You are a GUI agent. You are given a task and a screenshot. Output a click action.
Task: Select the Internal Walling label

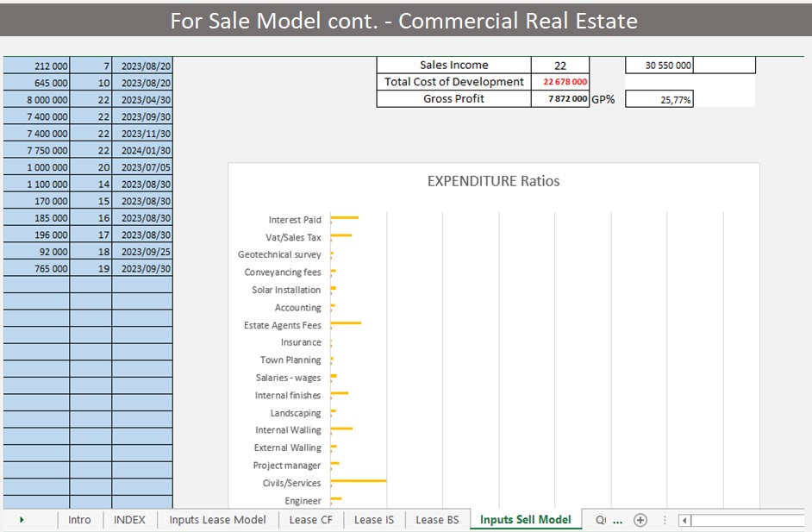[288, 430]
